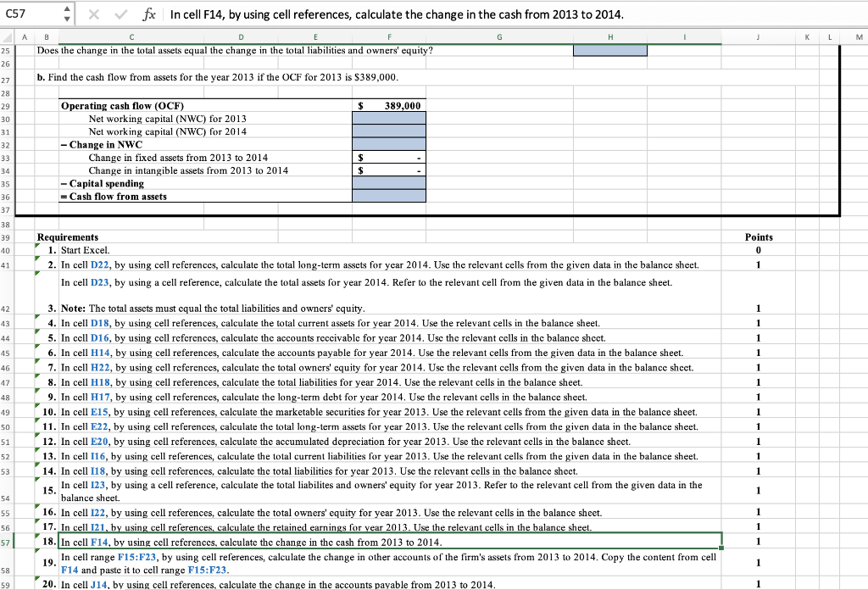
Task: Select column header F
Action: click(389, 37)
